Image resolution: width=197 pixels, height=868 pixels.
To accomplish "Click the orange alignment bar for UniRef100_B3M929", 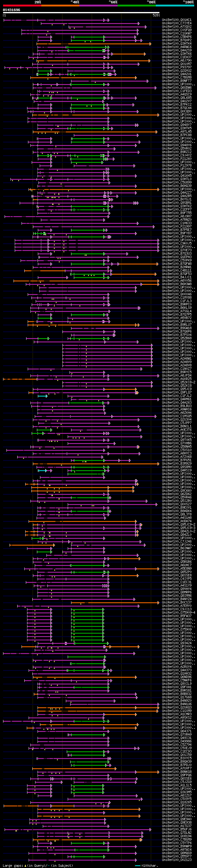I will 96,464.
